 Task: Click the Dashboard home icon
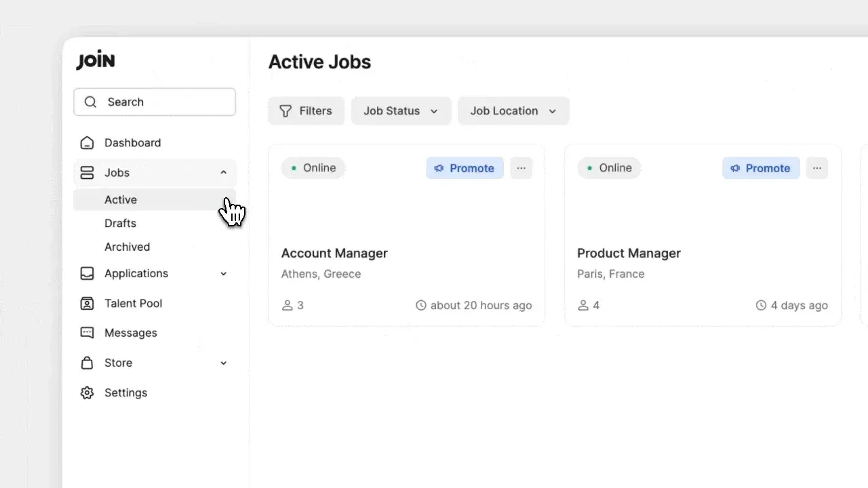tap(87, 143)
